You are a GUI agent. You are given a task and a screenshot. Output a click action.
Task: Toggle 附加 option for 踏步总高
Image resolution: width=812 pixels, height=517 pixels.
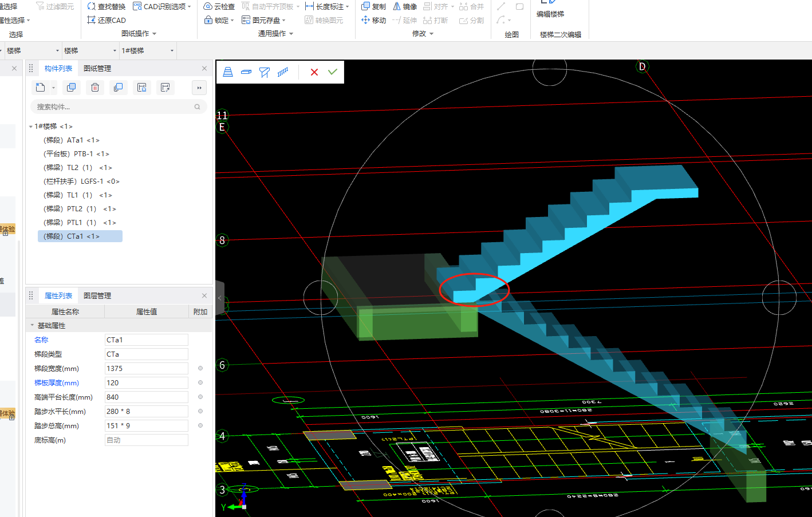[200, 425]
